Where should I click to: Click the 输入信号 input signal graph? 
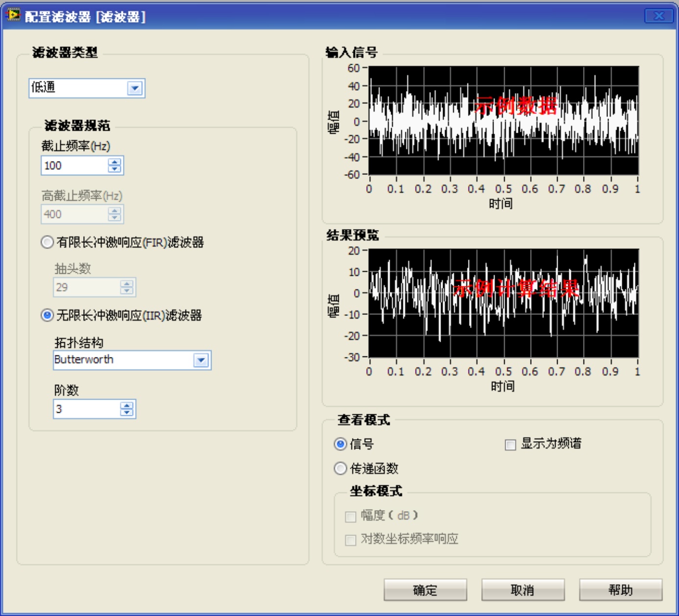tap(503, 120)
